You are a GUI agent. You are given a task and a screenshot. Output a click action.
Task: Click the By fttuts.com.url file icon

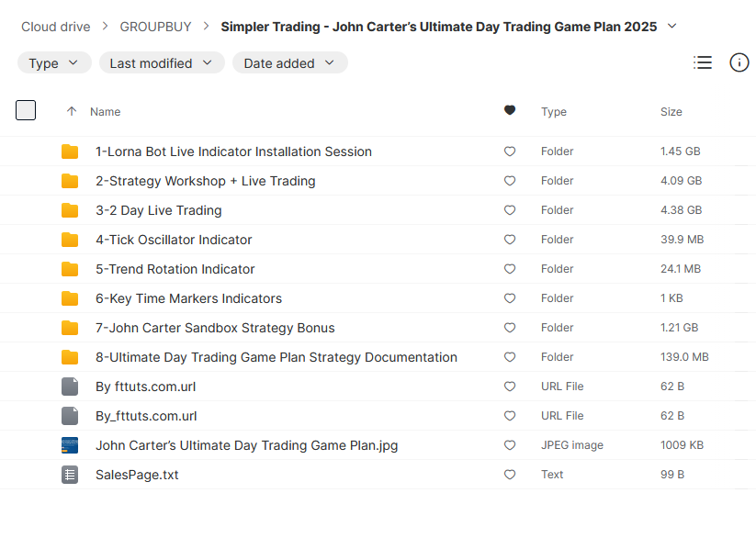click(70, 387)
